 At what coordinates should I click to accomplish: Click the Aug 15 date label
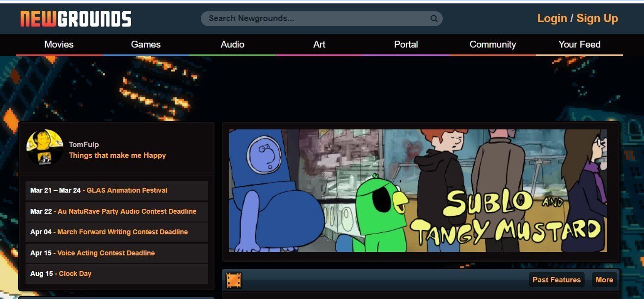(42, 274)
